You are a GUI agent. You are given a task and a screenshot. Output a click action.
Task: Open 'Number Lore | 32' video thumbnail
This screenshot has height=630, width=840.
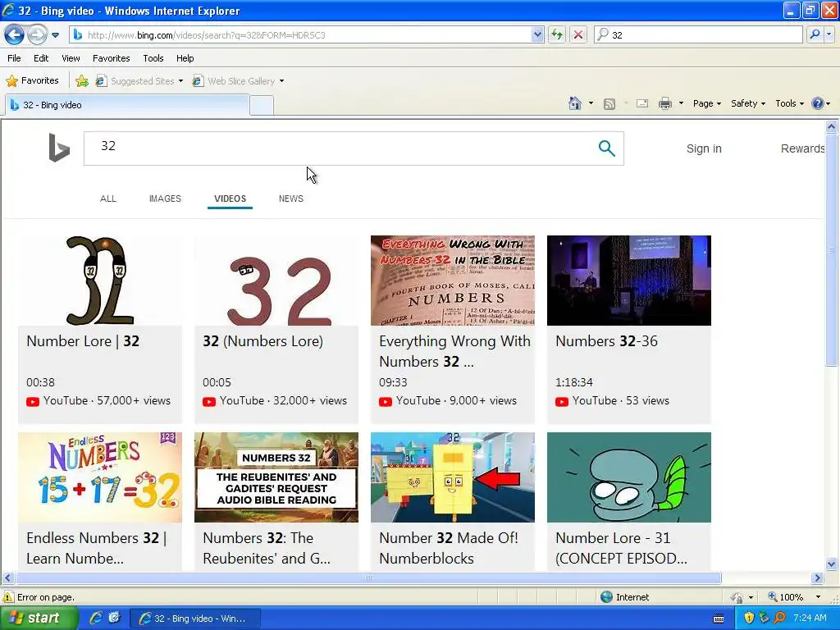pos(100,281)
